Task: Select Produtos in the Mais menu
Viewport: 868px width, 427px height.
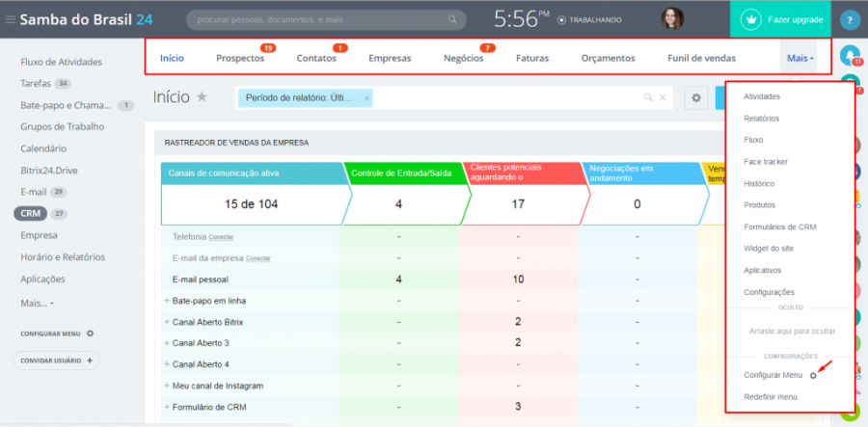Action: [760, 204]
